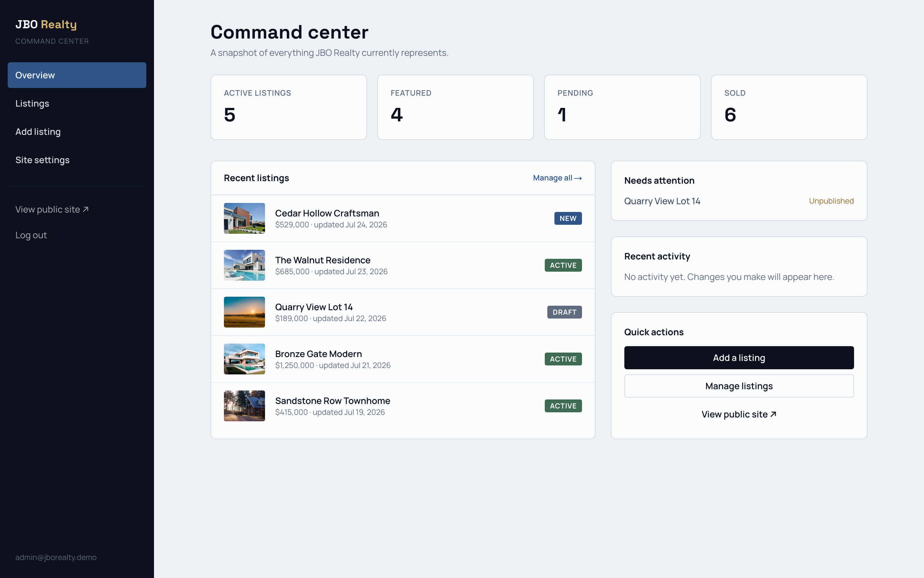Viewport: 924px width, 578px height.
Task: Click the NEW badge on Cedar Hollow
Action: click(x=568, y=218)
